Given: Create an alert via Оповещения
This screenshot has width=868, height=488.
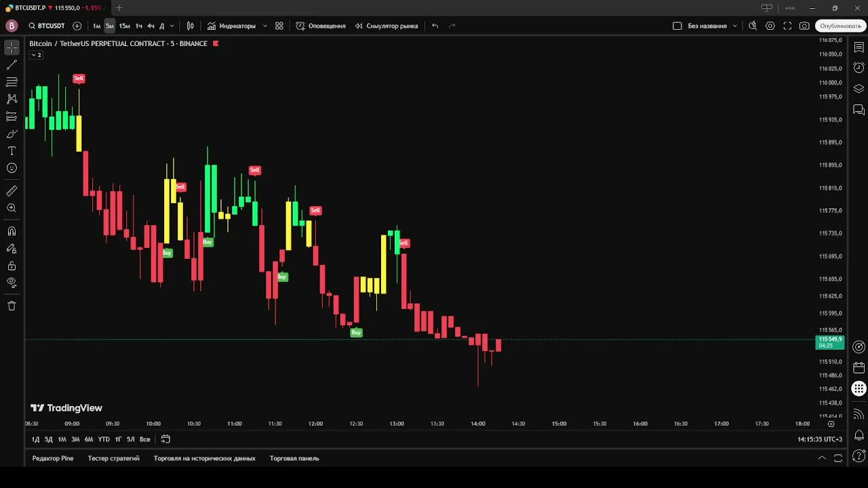Looking at the screenshot, I should [321, 26].
